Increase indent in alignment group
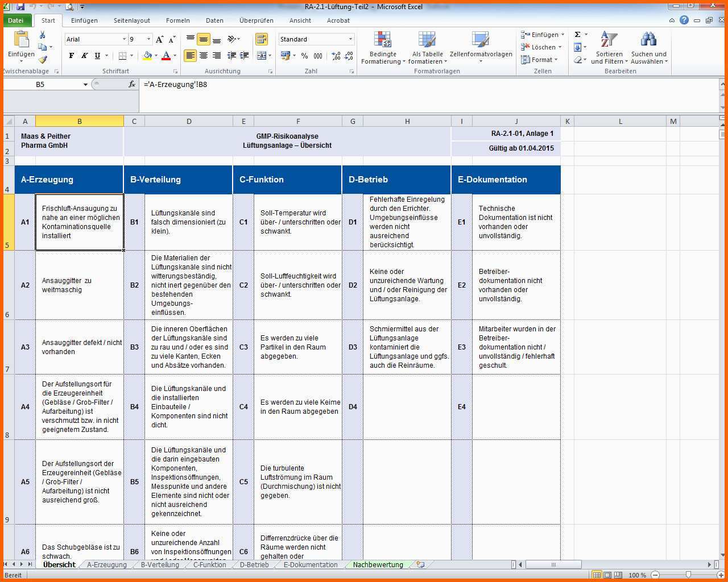The height and width of the screenshot is (582, 728). [x=245, y=56]
